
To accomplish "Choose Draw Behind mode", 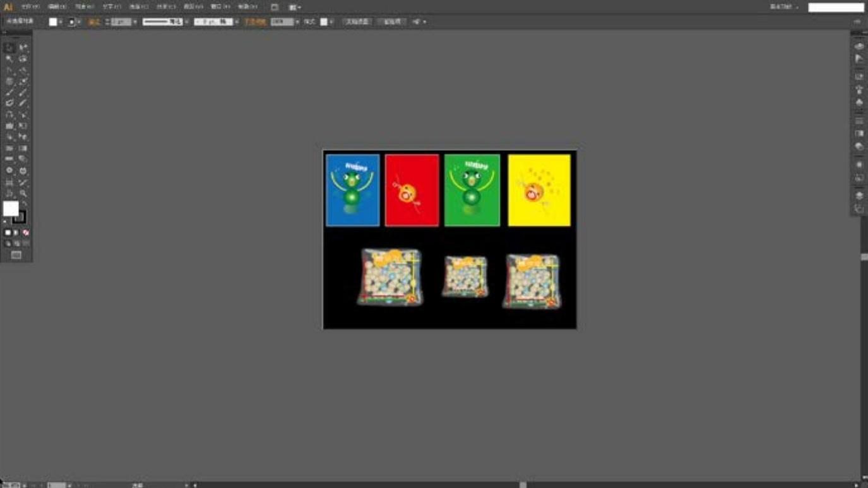I will [x=16, y=244].
